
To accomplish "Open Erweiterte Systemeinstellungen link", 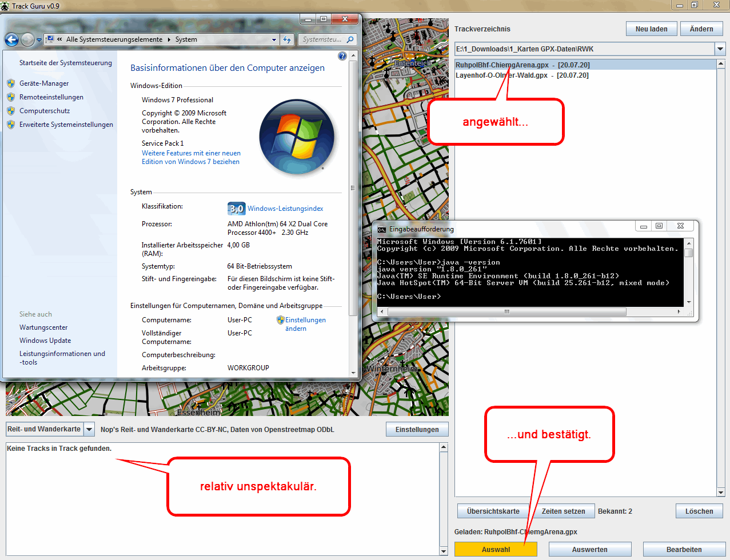I will tap(66, 125).
